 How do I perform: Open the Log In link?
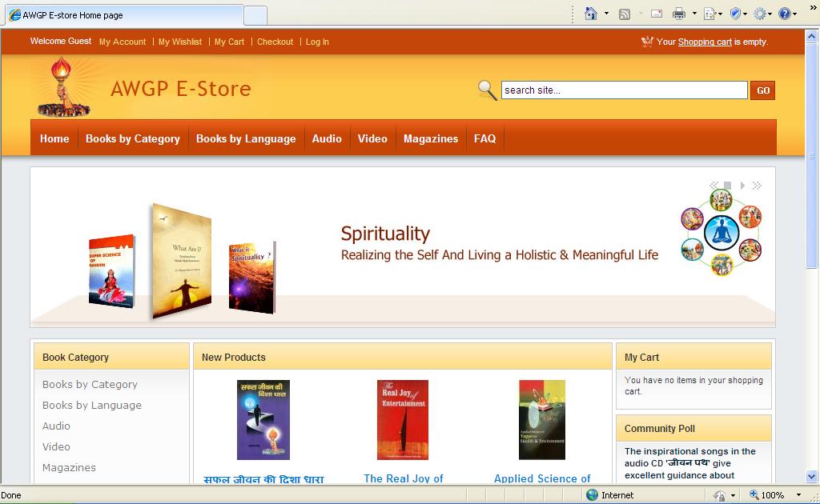point(317,42)
